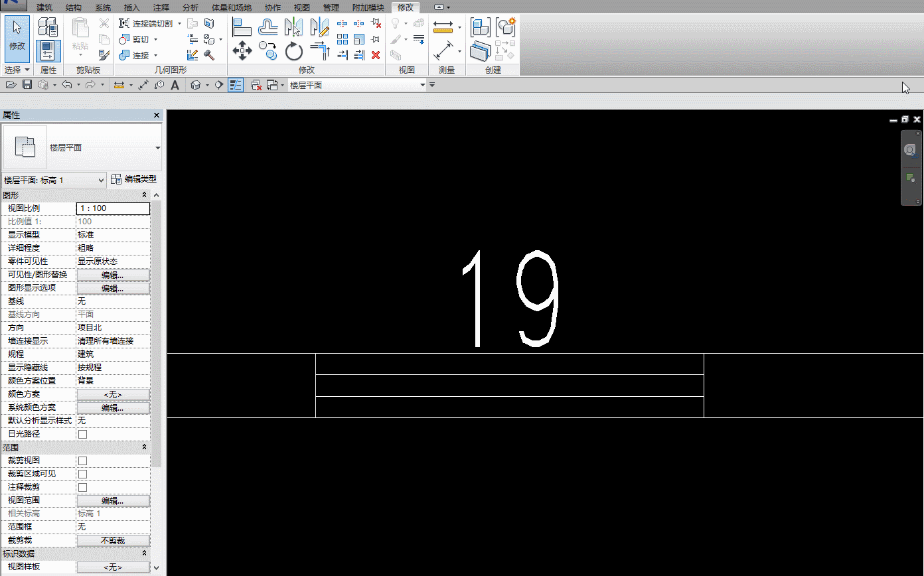Open the type selector dropdown arrow in Properties
This screenshot has height=576, width=924.
pos(158,147)
